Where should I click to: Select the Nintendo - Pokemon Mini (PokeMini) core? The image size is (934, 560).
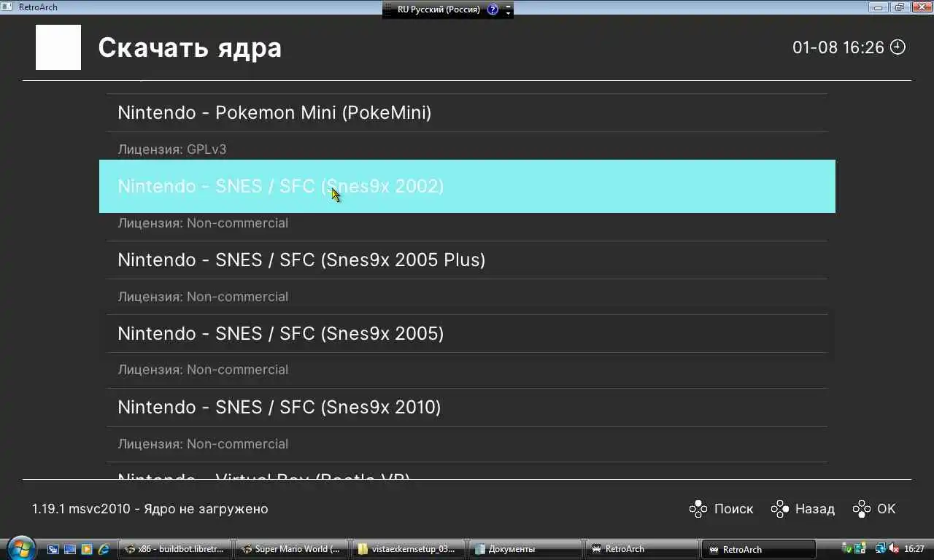pyautogui.click(x=467, y=113)
